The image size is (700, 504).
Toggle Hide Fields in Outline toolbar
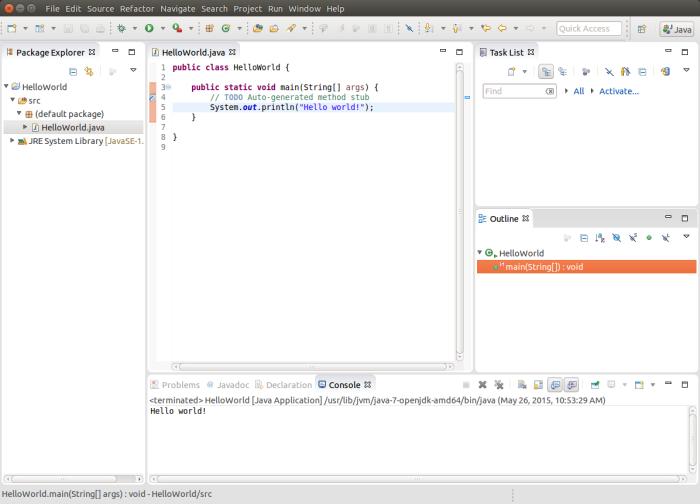pyautogui.click(x=617, y=238)
